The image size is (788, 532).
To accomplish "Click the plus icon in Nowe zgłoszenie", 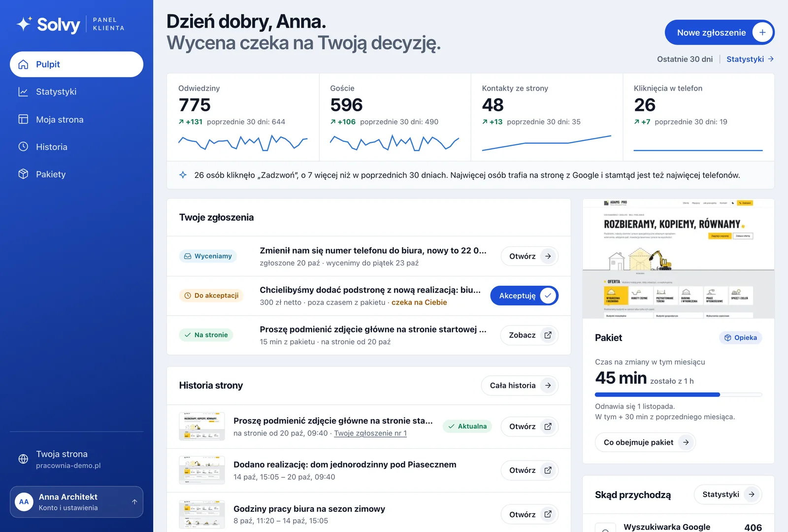I will coord(762,33).
